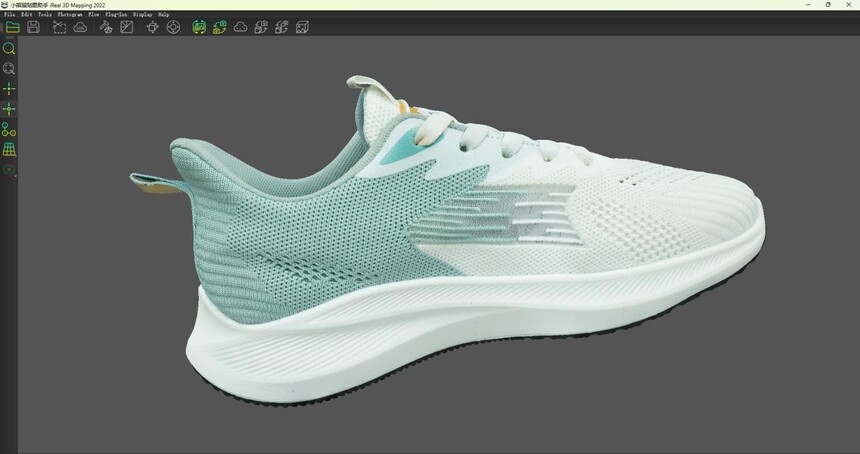Open the Tools menu
Screen dimensions: 860x454
point(45,14)
